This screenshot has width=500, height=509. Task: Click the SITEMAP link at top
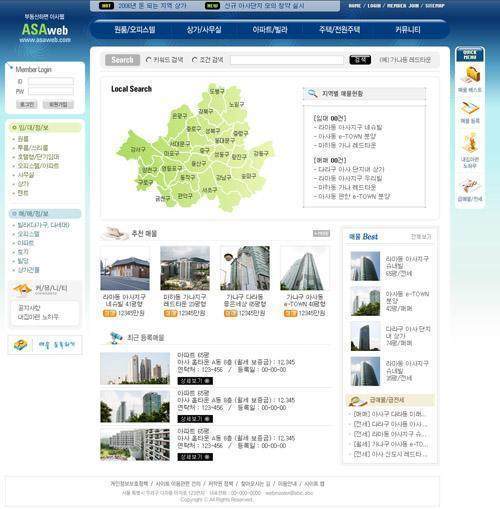(x=435, y=6)
